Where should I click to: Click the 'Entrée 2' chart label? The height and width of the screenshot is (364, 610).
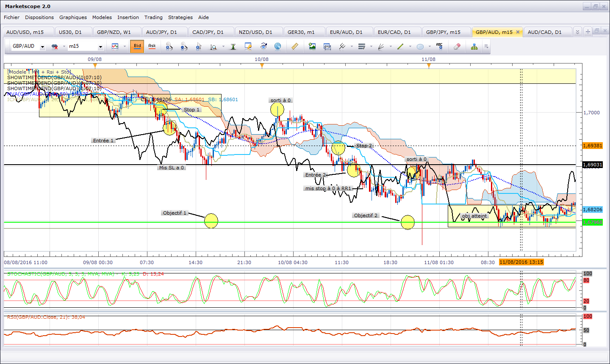click(x=316, y=175)
